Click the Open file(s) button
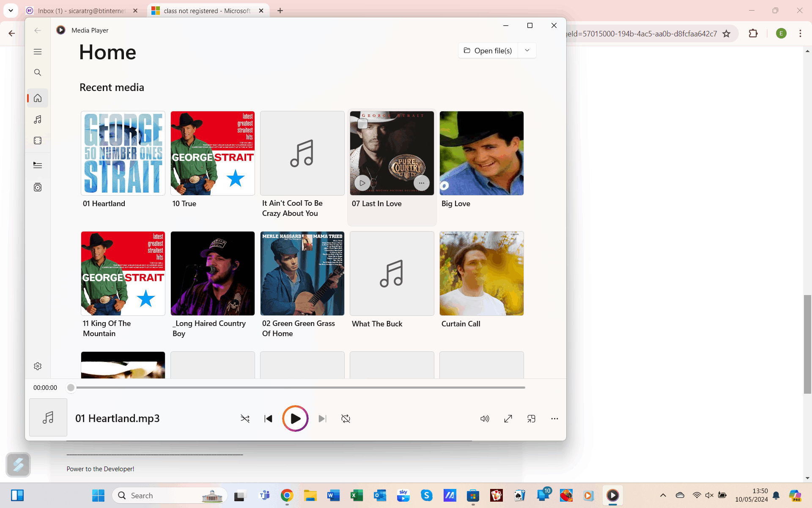The image size is (812, 508). 488,50
